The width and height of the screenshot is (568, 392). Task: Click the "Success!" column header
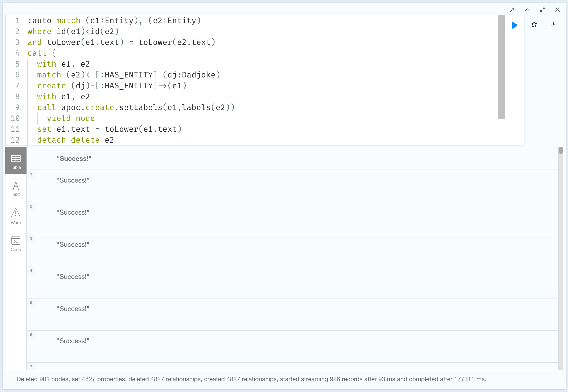[x=74, y=159]
